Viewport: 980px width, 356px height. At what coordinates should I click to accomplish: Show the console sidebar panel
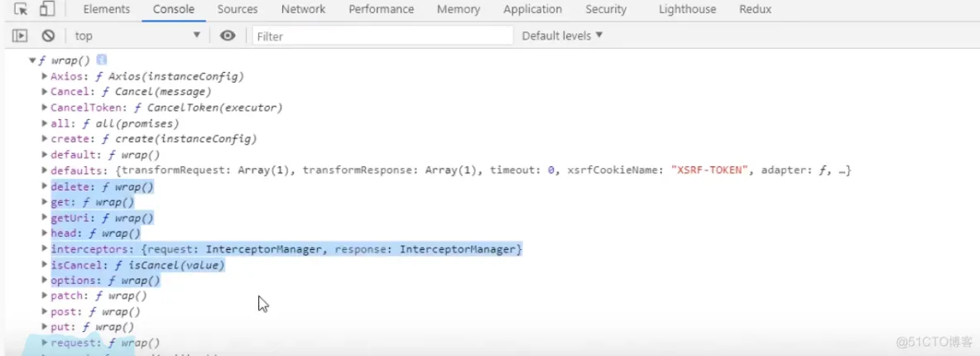(20, 36)
